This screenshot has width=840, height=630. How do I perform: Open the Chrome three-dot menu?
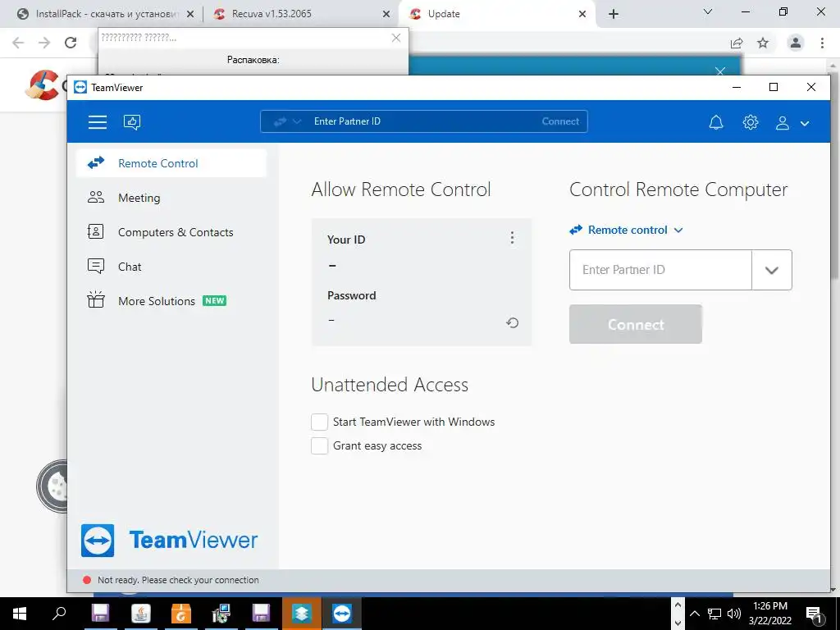pyautogui.click(x=822, y=43)
